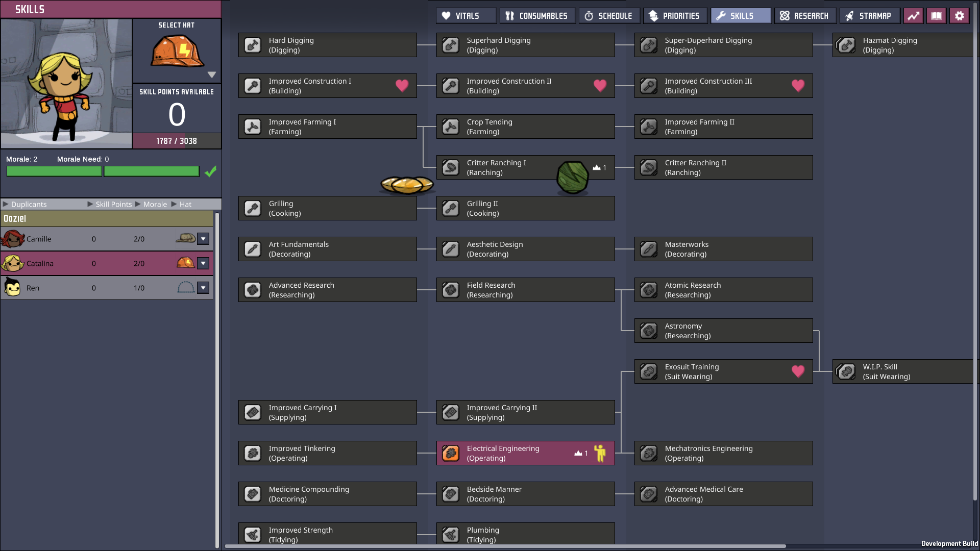
Task: Open the reports chart icon
Action: click(x=913, y=16)
